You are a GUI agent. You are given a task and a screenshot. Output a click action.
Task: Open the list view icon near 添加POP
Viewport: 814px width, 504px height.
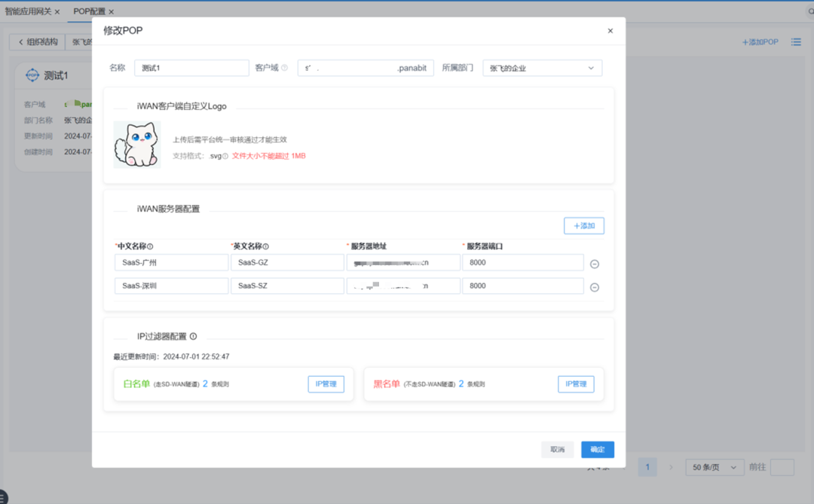click(796, 41)
